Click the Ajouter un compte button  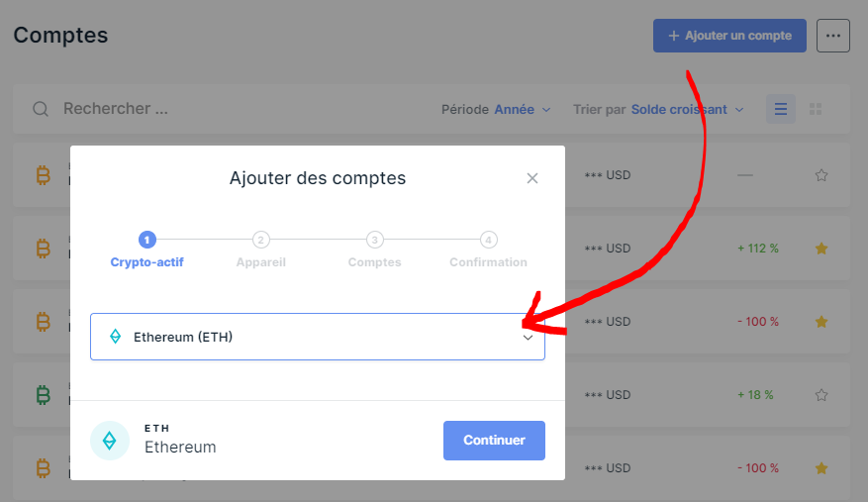pos(729,36)
